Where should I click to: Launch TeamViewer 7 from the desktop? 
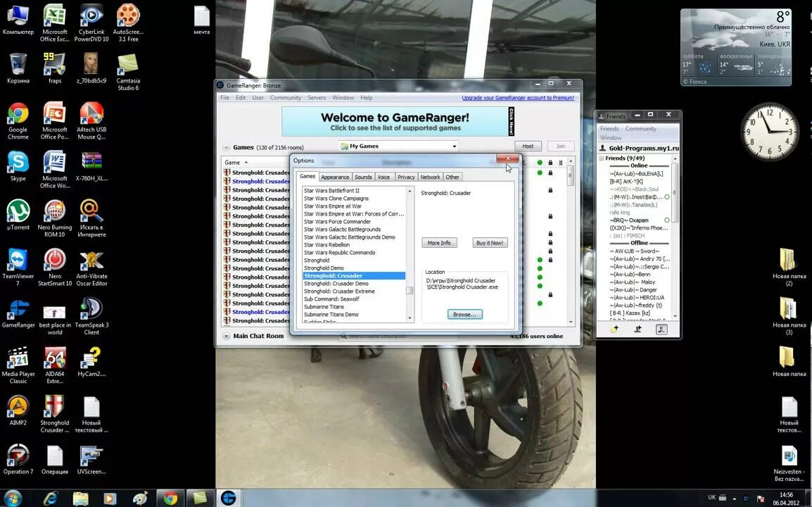pos(18,267)
